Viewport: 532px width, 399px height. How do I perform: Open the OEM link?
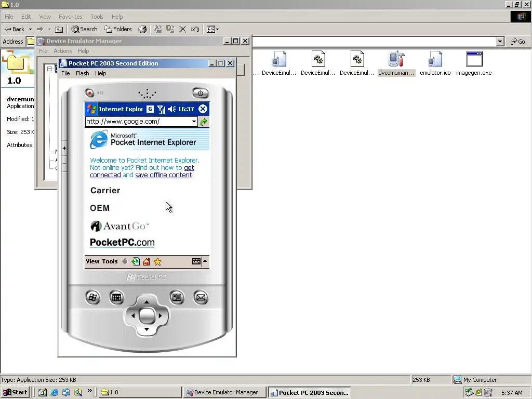point(100,208)
